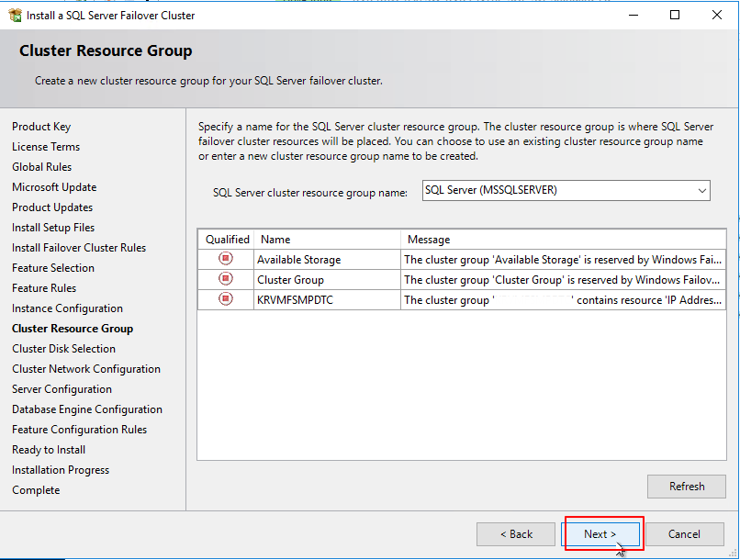Select the Microsoft Update step

[54, 187]
